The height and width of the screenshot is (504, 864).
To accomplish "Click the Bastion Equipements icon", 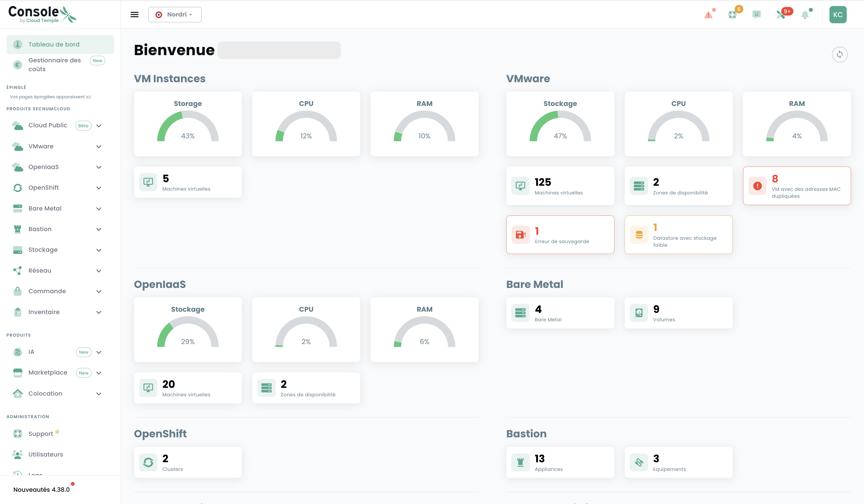I will tap(639, 463).
